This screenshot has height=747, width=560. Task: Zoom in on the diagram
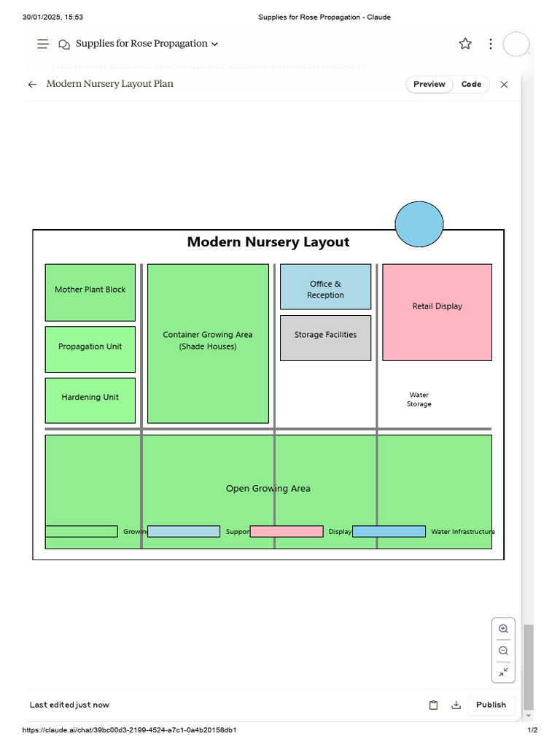[x=503, y=629]
